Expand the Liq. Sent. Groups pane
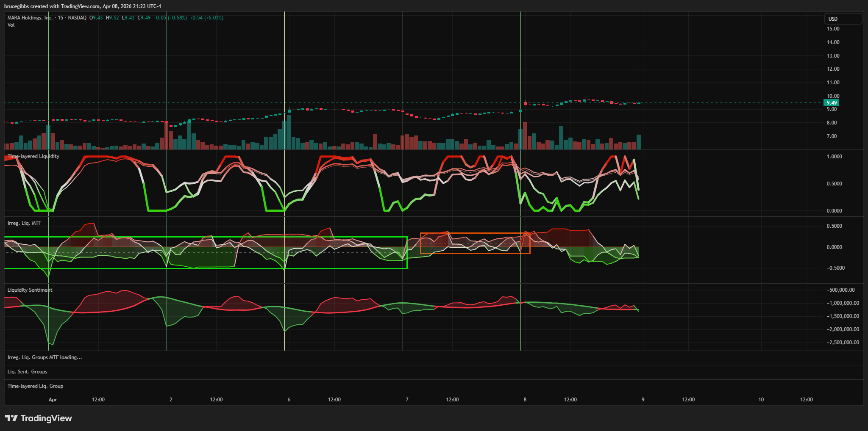The height and width of the screenshot is (431, 868). tap(27, 372)
